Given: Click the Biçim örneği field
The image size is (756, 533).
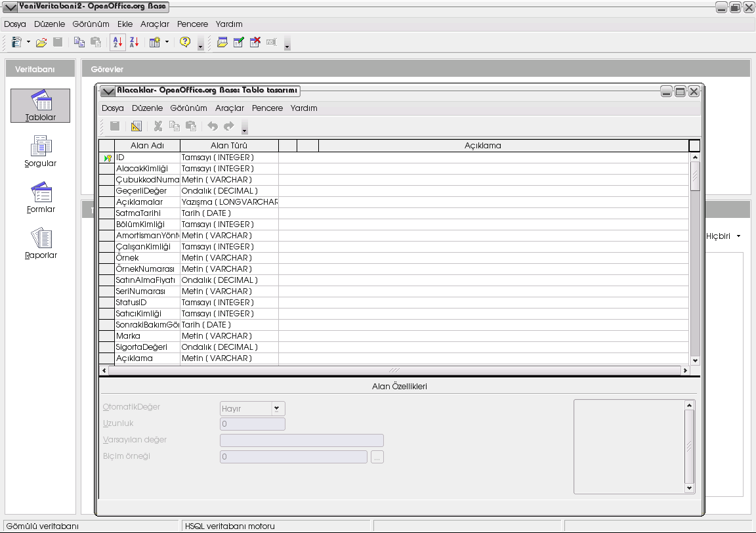Looking at the screenshot, I should point(293,457).
